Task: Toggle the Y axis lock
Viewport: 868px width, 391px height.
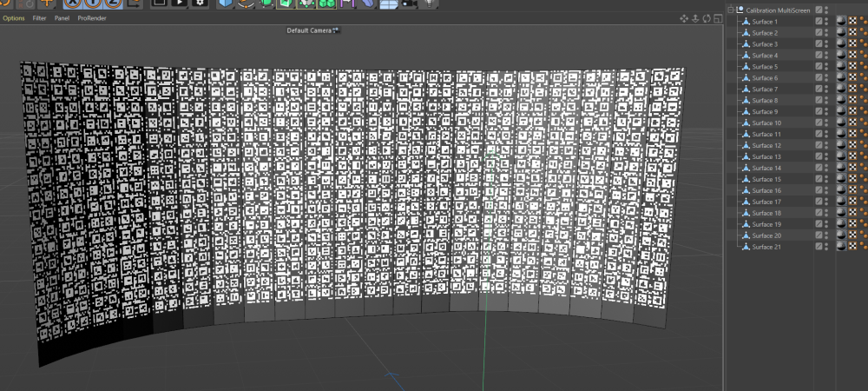Action: [x=93, y=3]
